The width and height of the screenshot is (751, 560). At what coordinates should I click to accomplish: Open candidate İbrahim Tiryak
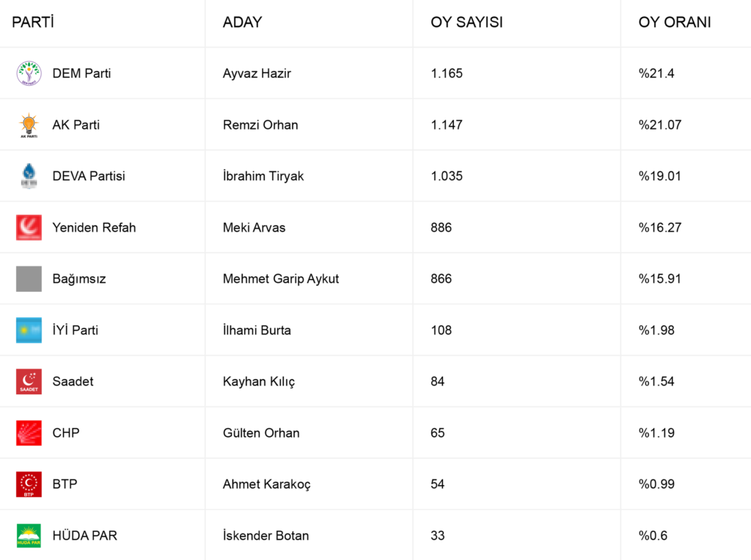coord(263,176)
